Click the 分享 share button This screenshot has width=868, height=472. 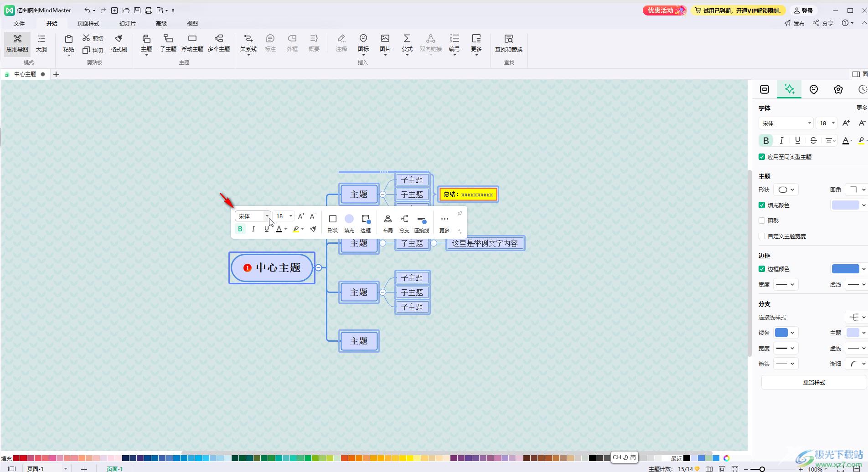[823, 23]
